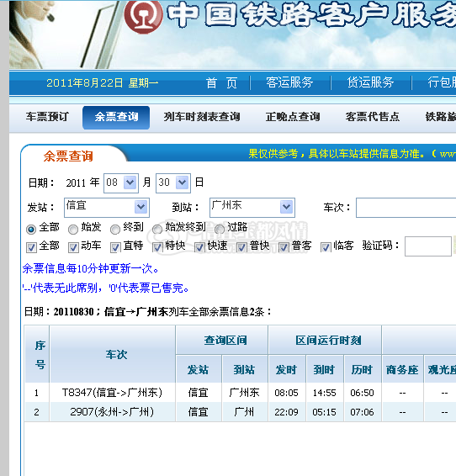Click the 到时 column header
The width and height of the screenshot is (456, 476).
coord(324,370)
